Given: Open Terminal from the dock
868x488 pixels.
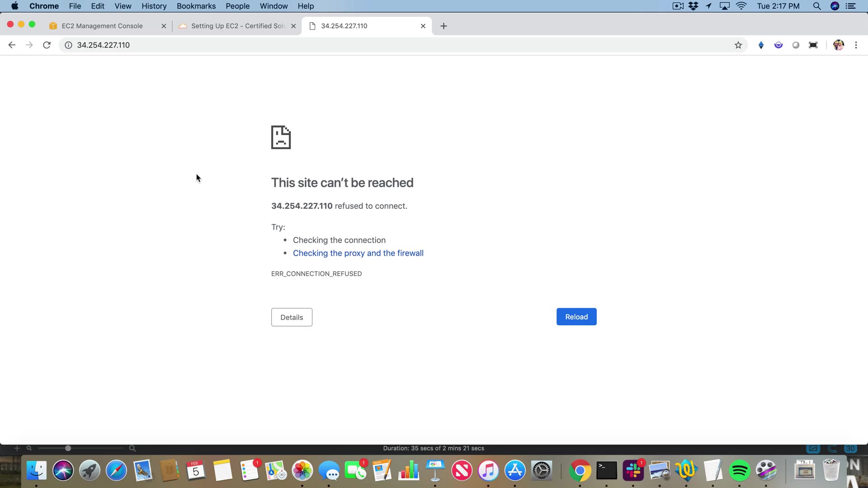Looking at the screenshot, I should pos(606,471).
